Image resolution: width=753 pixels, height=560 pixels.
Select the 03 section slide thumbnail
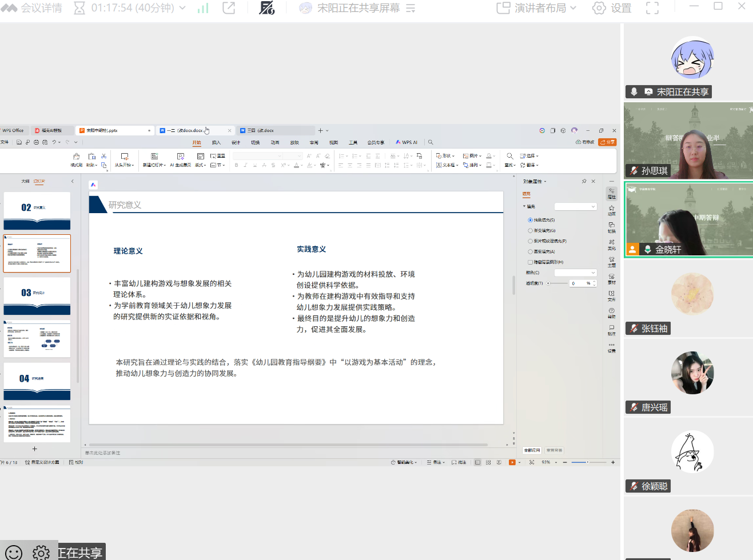(37, 295)
